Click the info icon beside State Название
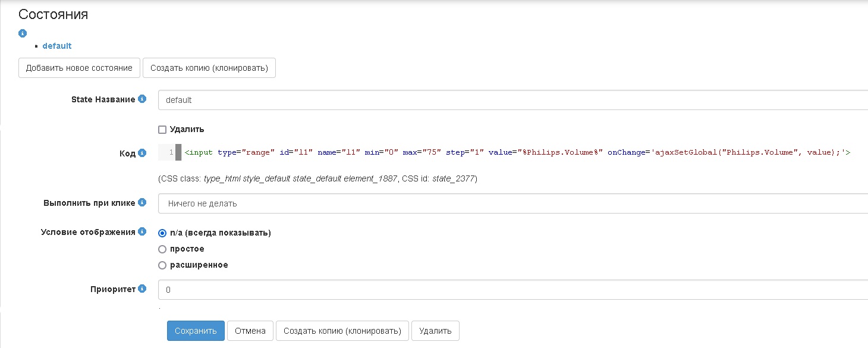 (142, 99)
